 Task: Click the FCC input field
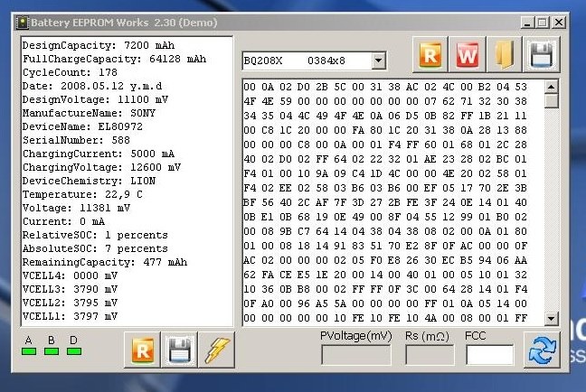tap(489, 355)
